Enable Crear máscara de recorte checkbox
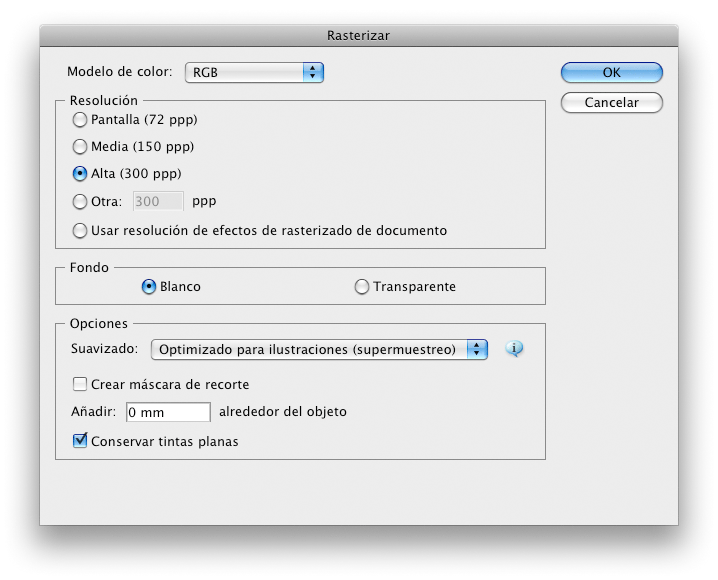Image resolution: width=718 pixels, height=580 pixels. pyautogui.click(x=80, y=385)
